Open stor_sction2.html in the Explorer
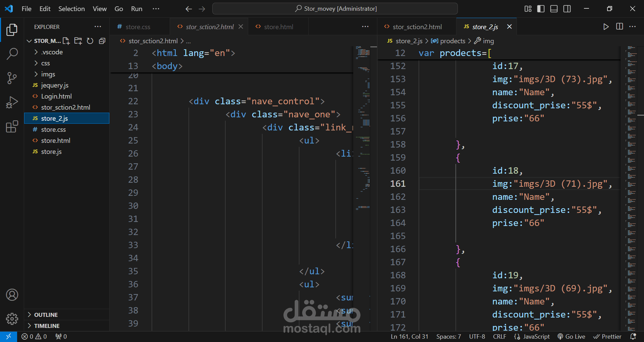The image size is (644, 342). [67, 107]
